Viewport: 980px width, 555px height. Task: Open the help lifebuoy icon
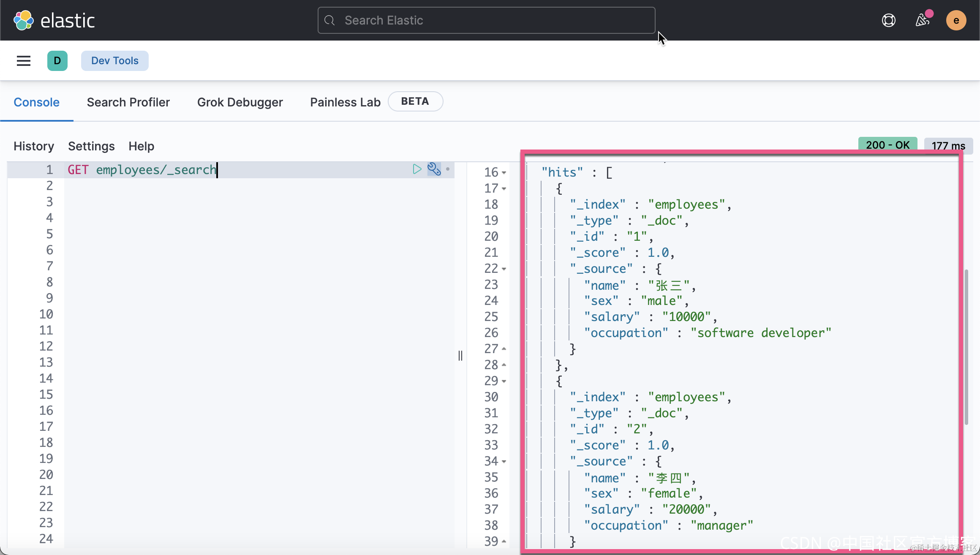pos(889,20)
